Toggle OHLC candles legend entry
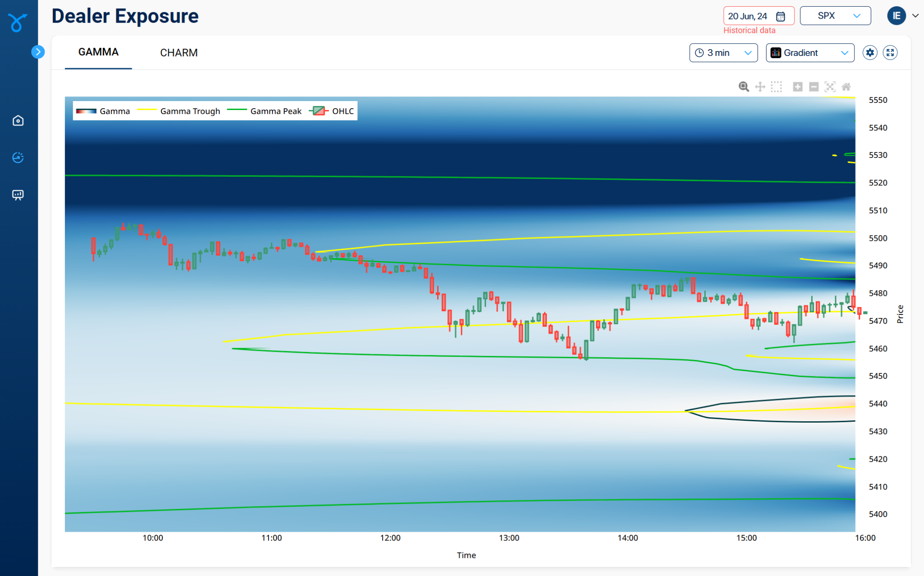 [342, 111]
